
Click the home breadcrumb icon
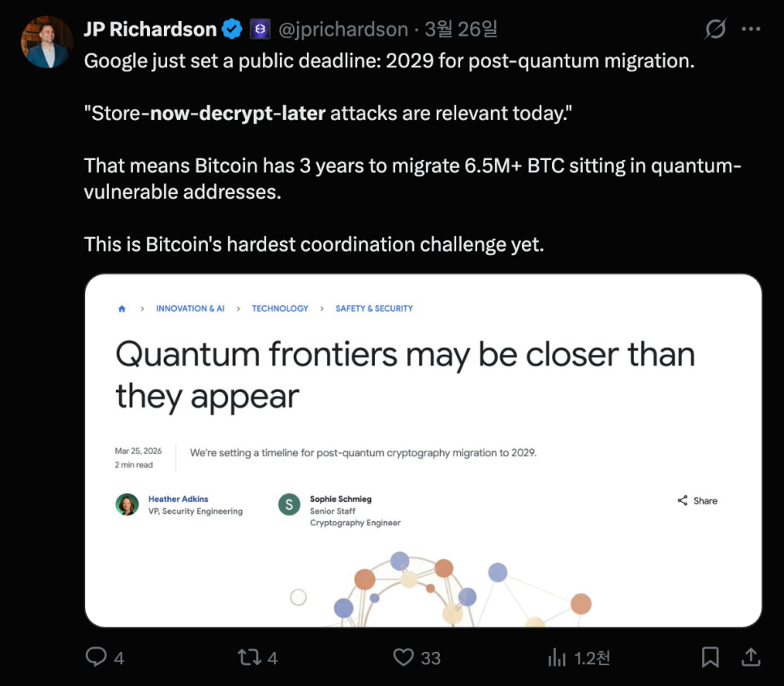coord(122,308)
